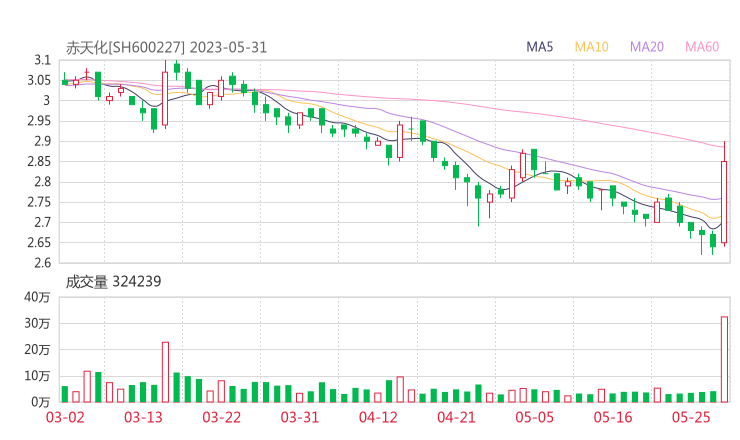740x440 pixels.
Task: Select the 20万 volume axis label
Action: 37,350
